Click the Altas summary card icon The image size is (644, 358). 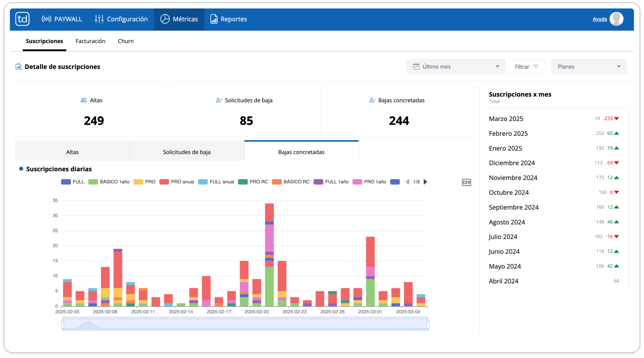tap(84, 100)
